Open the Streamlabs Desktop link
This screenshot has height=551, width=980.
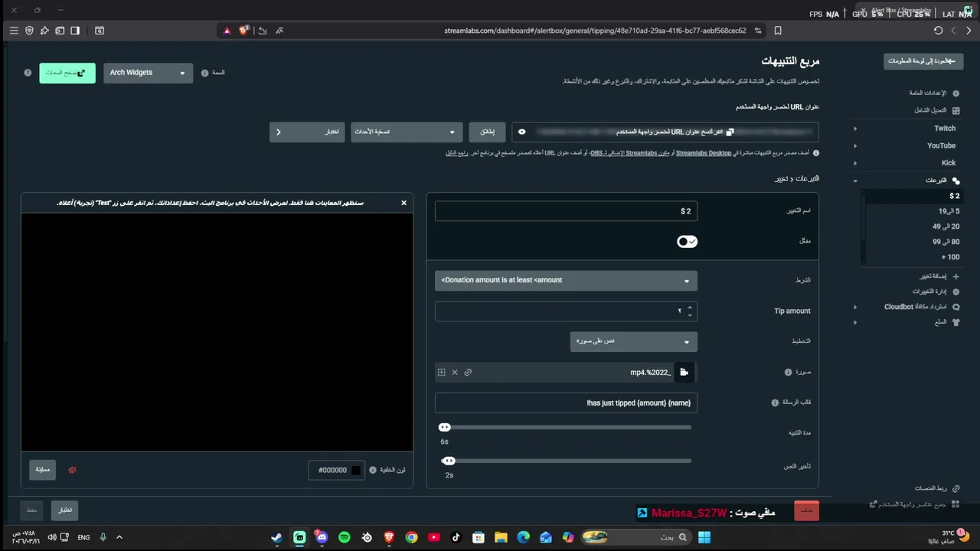[x=704, y=153]
